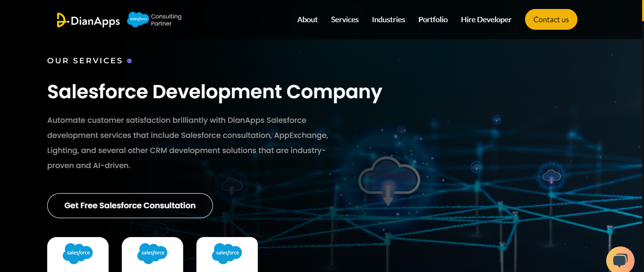This screenshot has width=644, height=272.
Task: Go to the Portfolio page
Action: pyautogui.click(x=433, y=19)
